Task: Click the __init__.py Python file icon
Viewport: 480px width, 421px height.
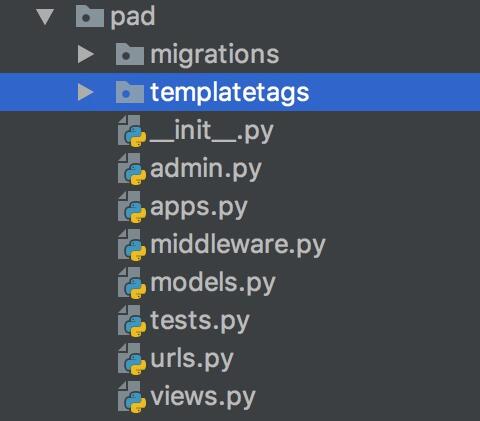Action: click(132, 131)
